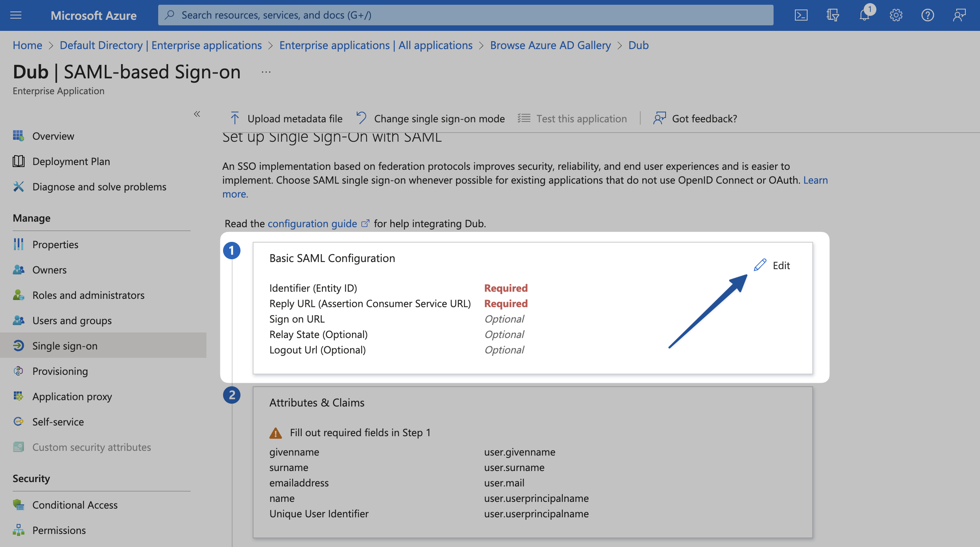Click the Edit pencil in Basic SAML Configuration
The height and width of the screenshot is (547, 980).
[760, 265]
